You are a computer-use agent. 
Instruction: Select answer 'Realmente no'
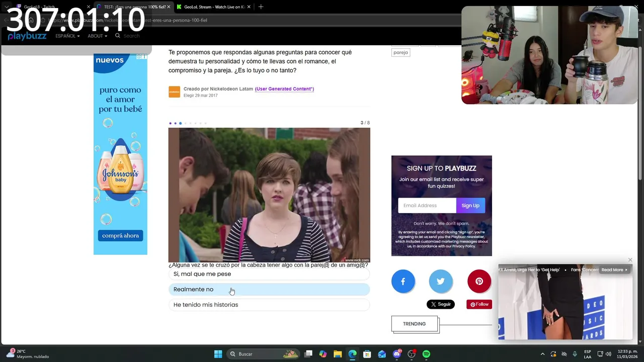pyautogui.click(x=269, y=289)
